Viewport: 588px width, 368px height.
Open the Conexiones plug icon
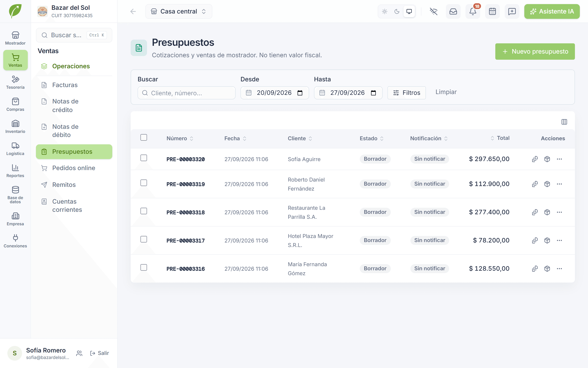(15, 241)
